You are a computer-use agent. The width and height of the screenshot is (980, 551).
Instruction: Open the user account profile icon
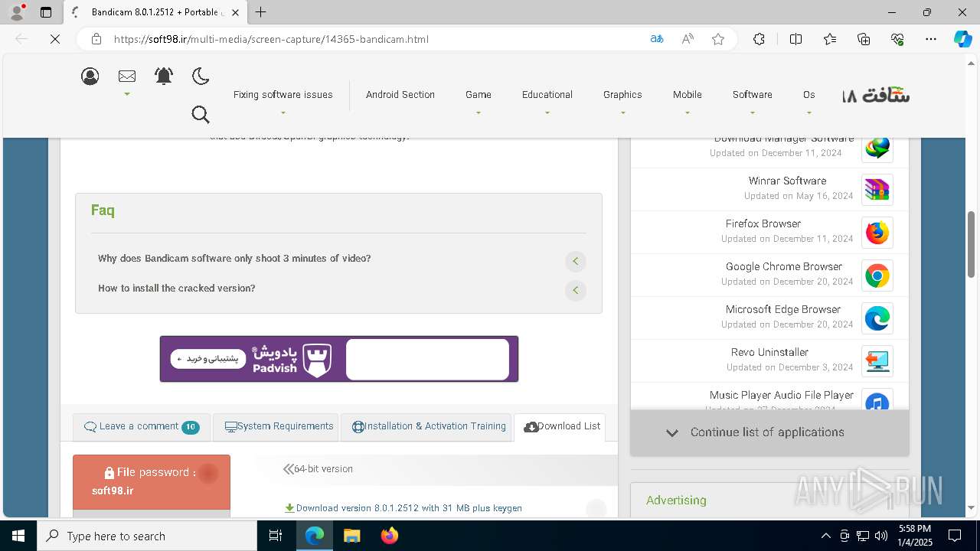click(90, 76)
